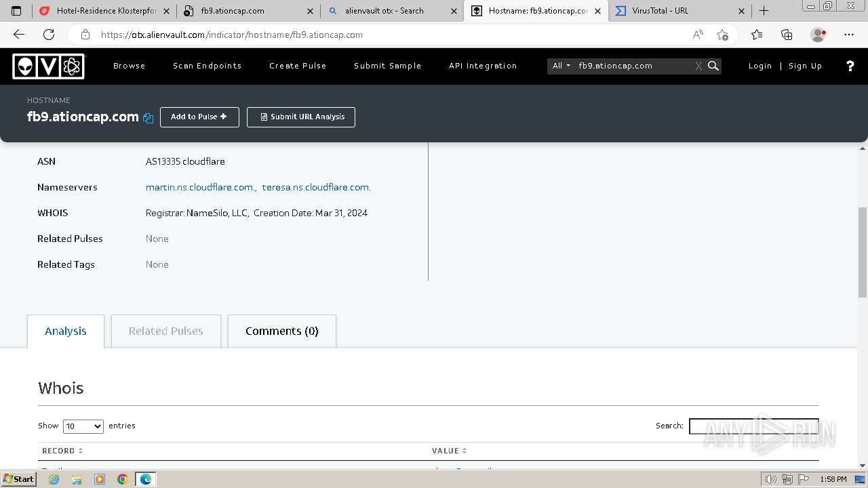Open the All search filter dropdown

[561, 66]
